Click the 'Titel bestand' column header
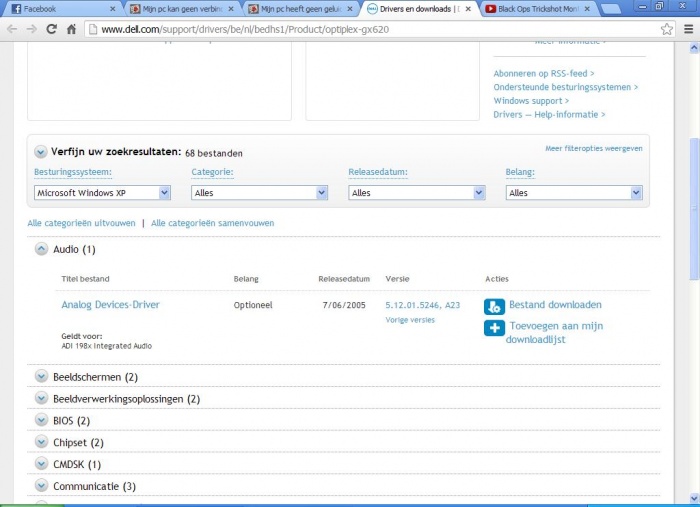The height and width of the screenshot is (507, 700). click(x=85, y=279)
